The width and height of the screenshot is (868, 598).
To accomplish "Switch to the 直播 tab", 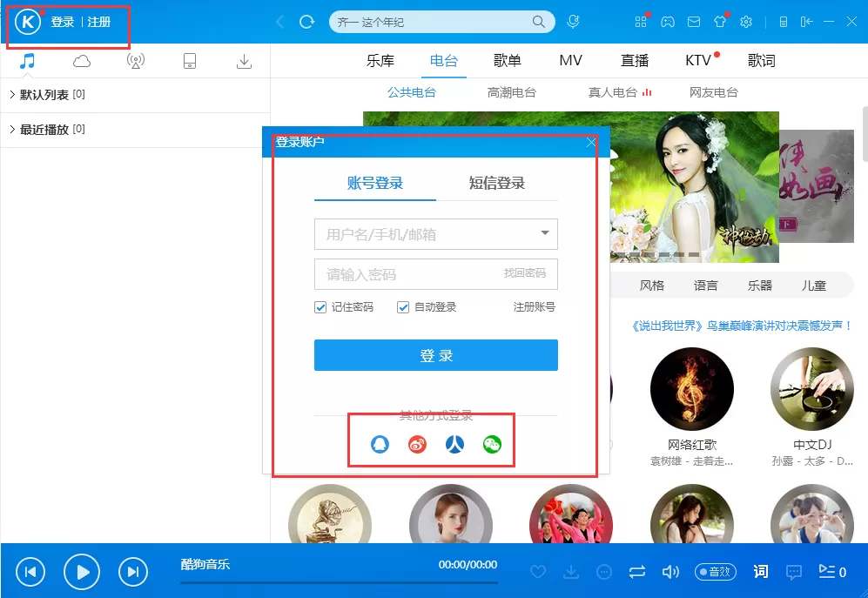I will pyautogui.click(x=635, y=60).
